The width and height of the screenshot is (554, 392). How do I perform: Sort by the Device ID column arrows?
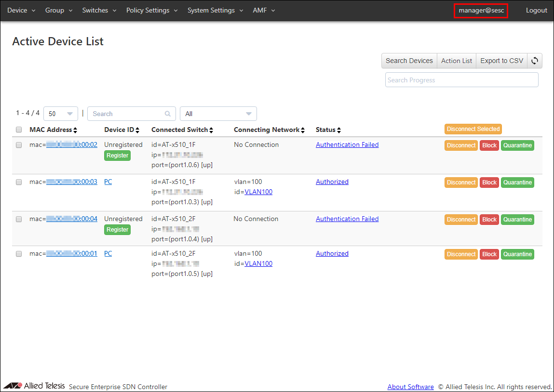click(x=137, y=130)
